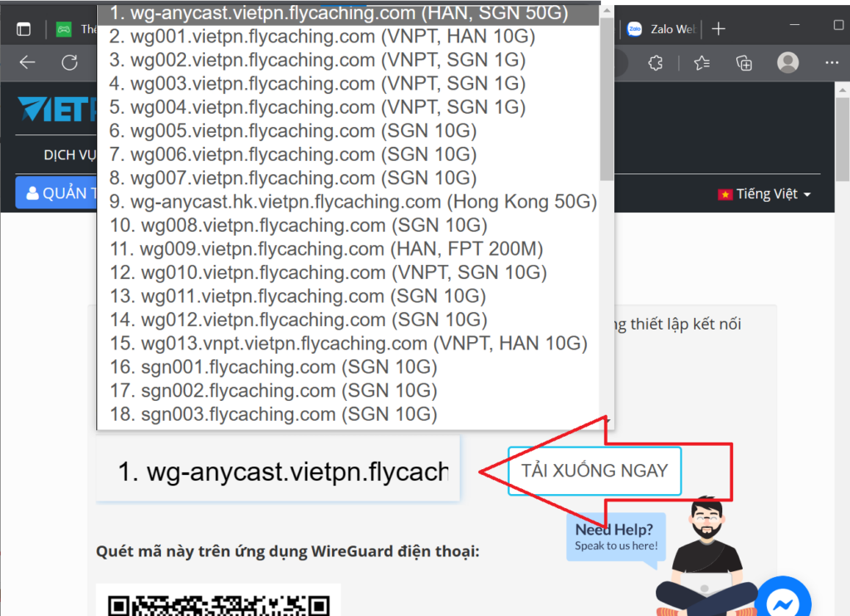850x616 pixels.
Task: Pick server 13 wg011 (SGN 10G)
Action: [348, 296]
